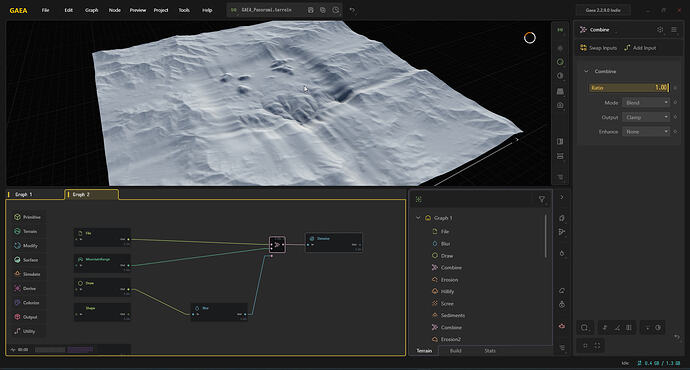
Task: Click the copy icon beside file name
Action: point(323,10)
